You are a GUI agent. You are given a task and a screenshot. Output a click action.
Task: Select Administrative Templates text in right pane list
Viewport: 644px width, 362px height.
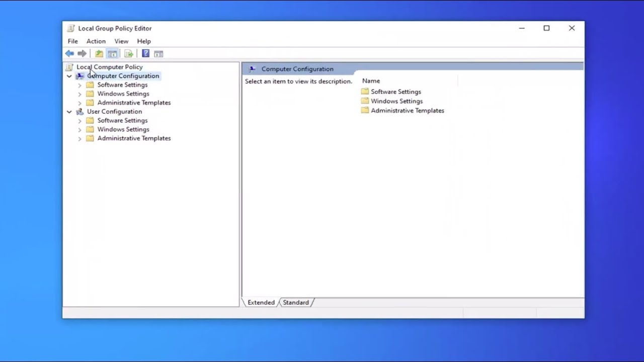(408, 111)
